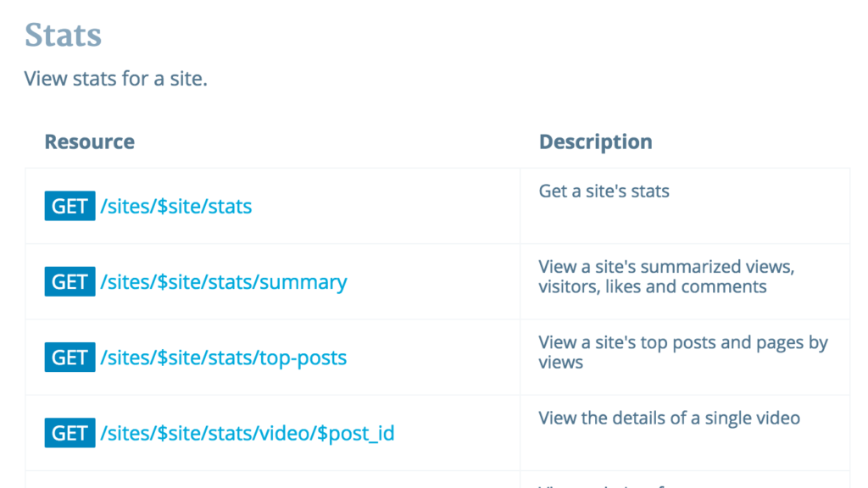Viewport: 868px width, 488px height.
Task: Follow the /sites/$site/stats/top-posts link
Action: [x=224, y=358]
